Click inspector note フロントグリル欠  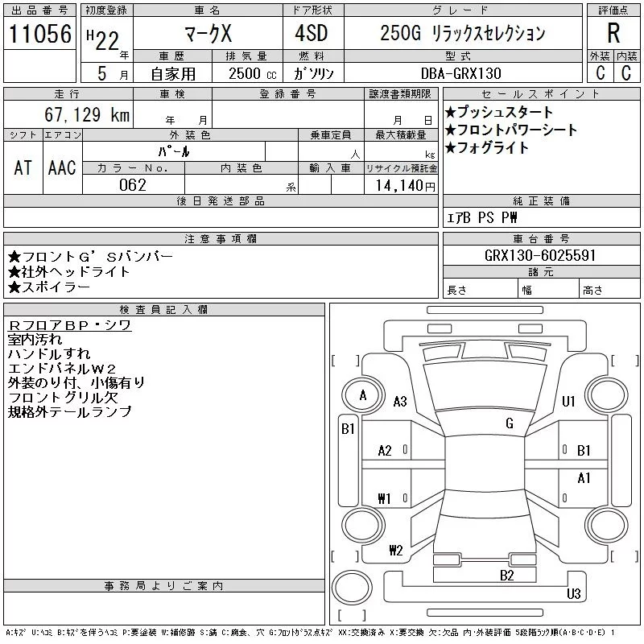point(63,397)
